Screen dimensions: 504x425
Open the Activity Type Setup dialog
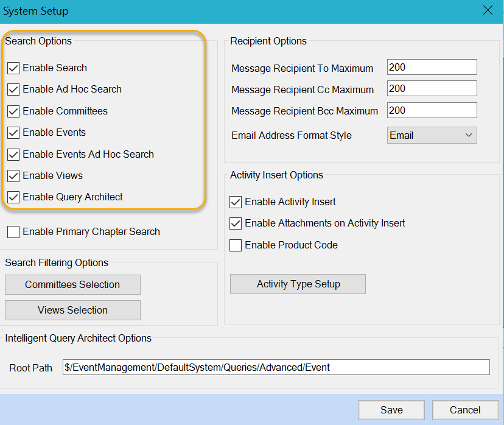coord(298,284)
